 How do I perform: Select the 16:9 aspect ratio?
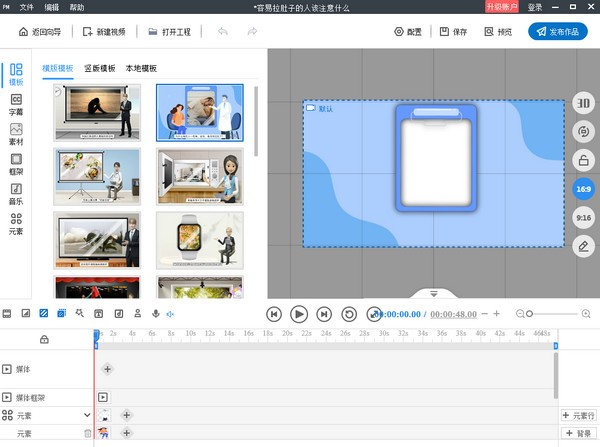(x=584, y=189)
